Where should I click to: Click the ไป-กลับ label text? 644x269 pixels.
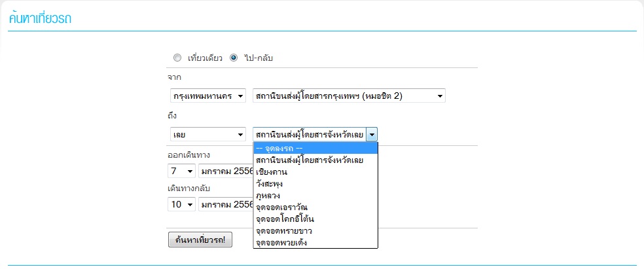click(259, 58)
